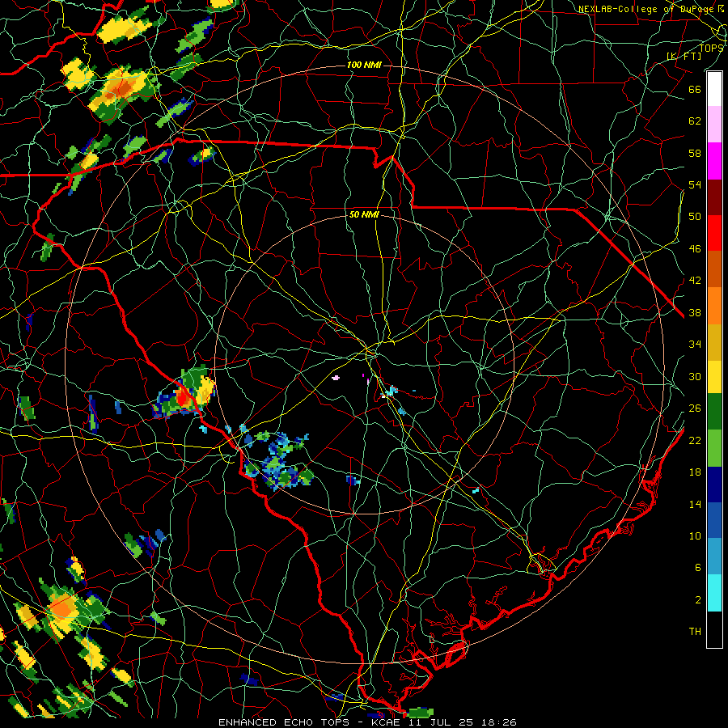
Task: Click the '66' legend value
Action: click(x=695, y=89)
